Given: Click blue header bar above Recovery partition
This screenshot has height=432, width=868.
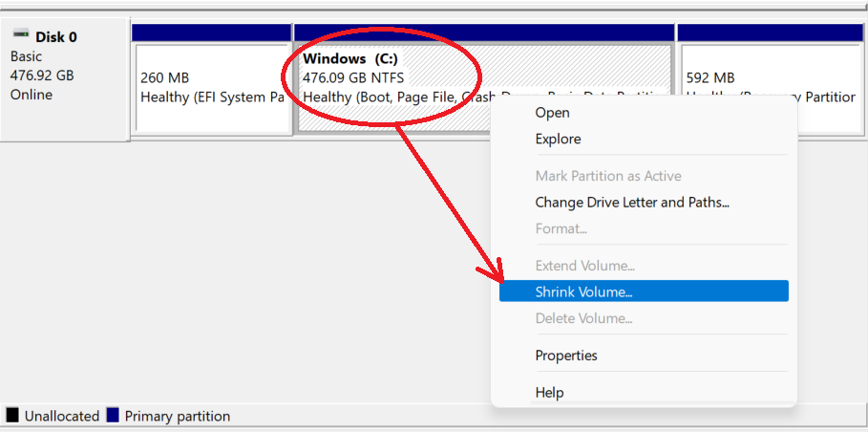Looking at the screenshot, I should pyautogui.click(x=770, y=32).
